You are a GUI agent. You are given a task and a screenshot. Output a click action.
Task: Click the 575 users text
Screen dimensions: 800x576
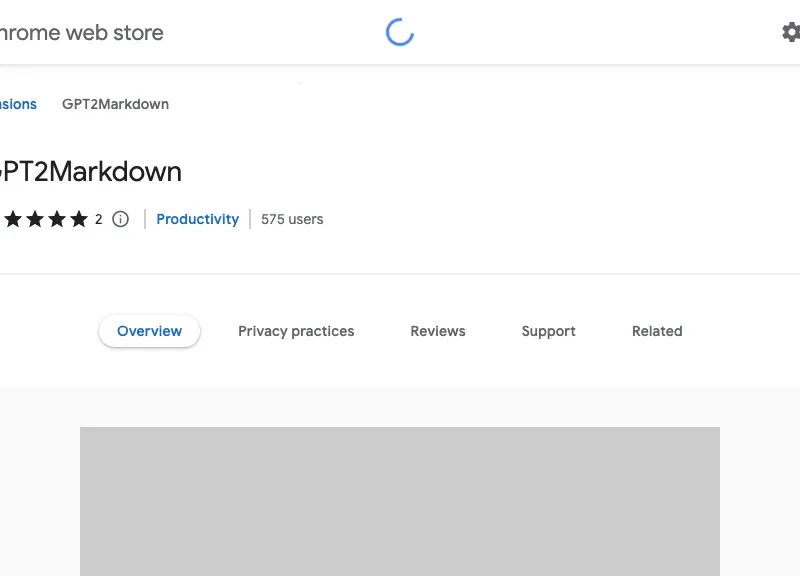click(292, 219)
